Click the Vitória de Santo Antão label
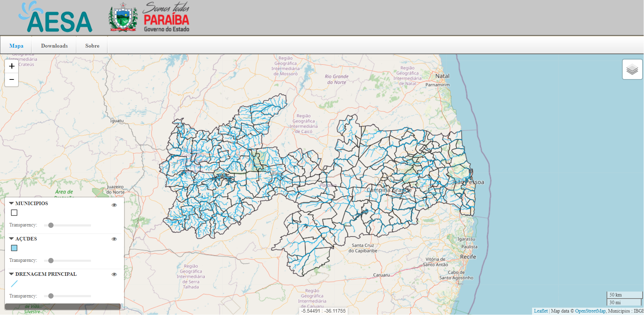Screen dimensions: 644x315 tap(436, 262)
